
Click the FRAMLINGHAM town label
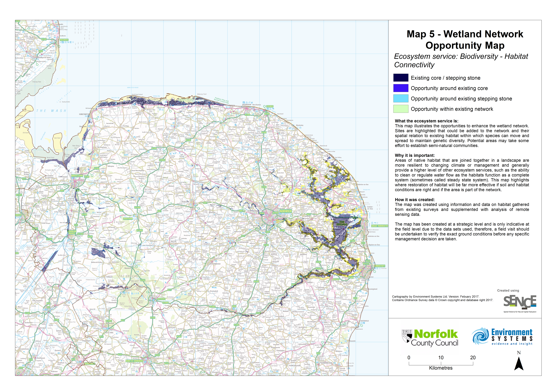coord(295,366)
